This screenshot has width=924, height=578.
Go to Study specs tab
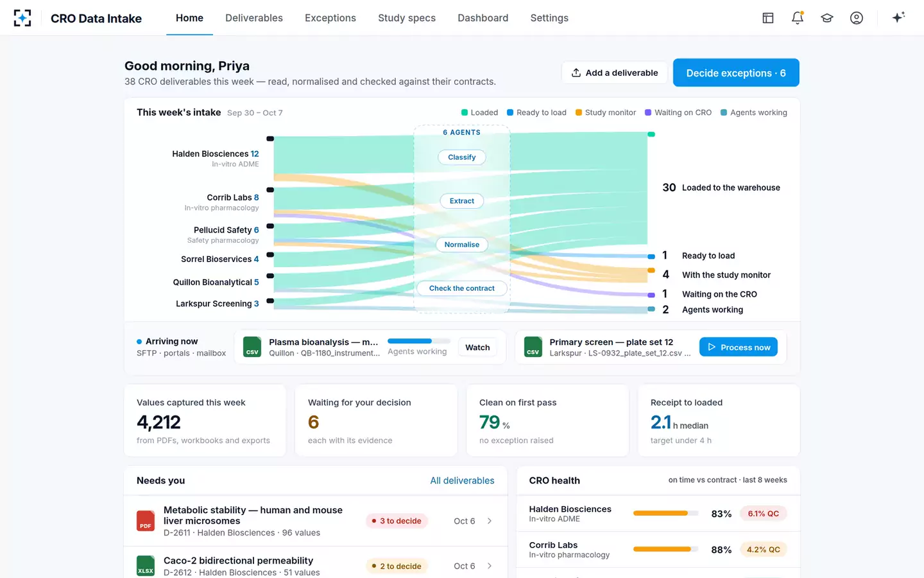point(407,18)
